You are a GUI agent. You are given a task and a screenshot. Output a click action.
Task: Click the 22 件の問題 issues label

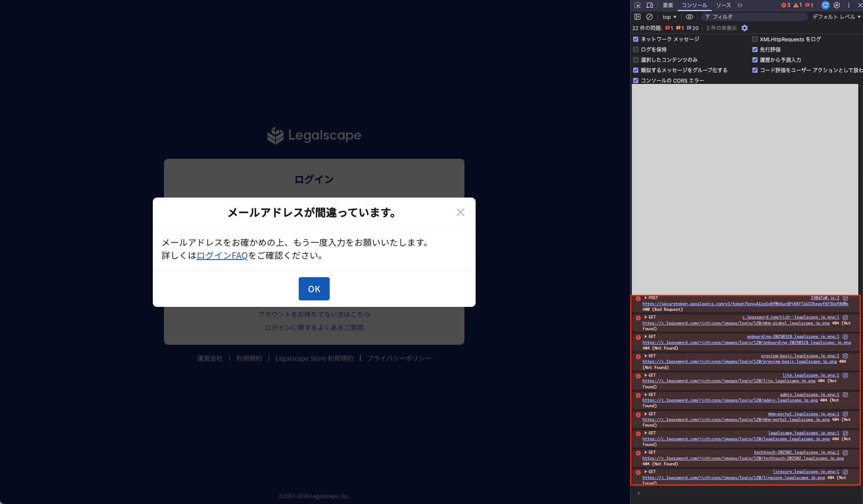(647, 28)
